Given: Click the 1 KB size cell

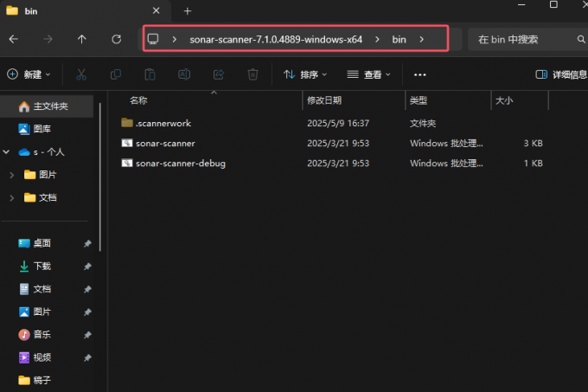Looking at the screenshot, I should coord(533,164).
